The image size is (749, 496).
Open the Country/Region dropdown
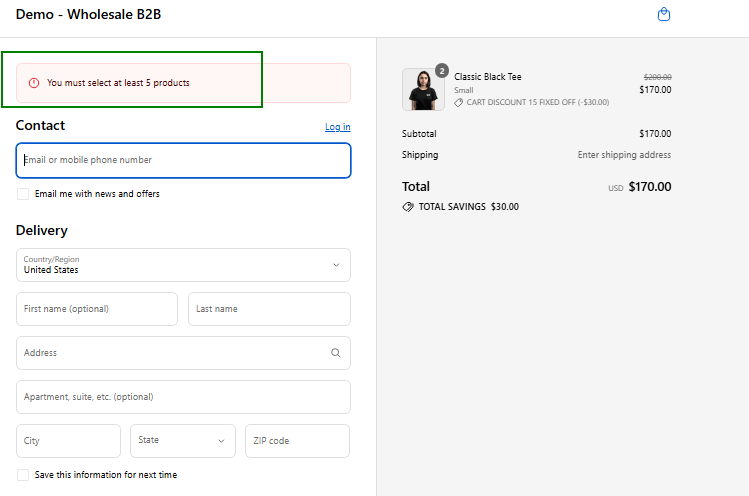pos(183,265)
